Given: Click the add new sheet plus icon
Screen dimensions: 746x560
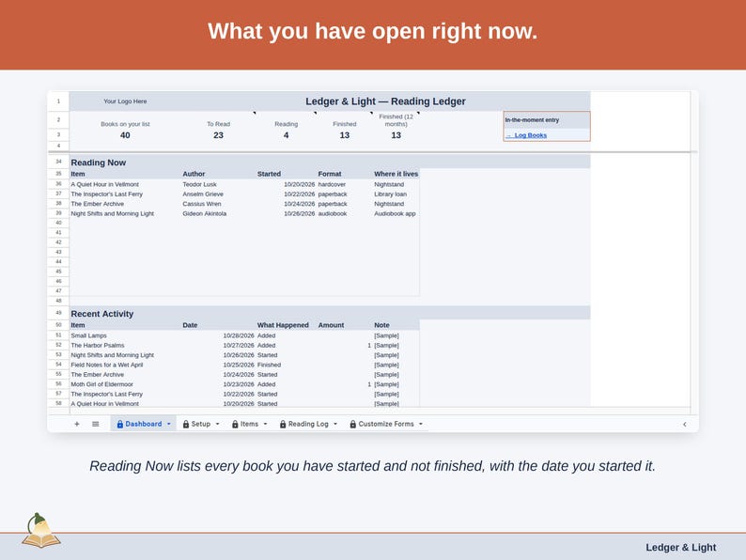Looking at the screenshot, I should (x=77, y=424).
